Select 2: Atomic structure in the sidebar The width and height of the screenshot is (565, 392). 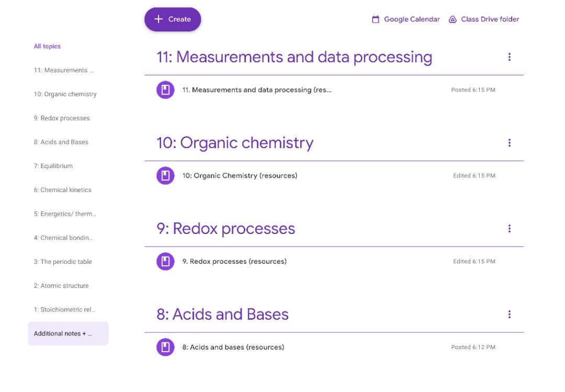point(61,286)
